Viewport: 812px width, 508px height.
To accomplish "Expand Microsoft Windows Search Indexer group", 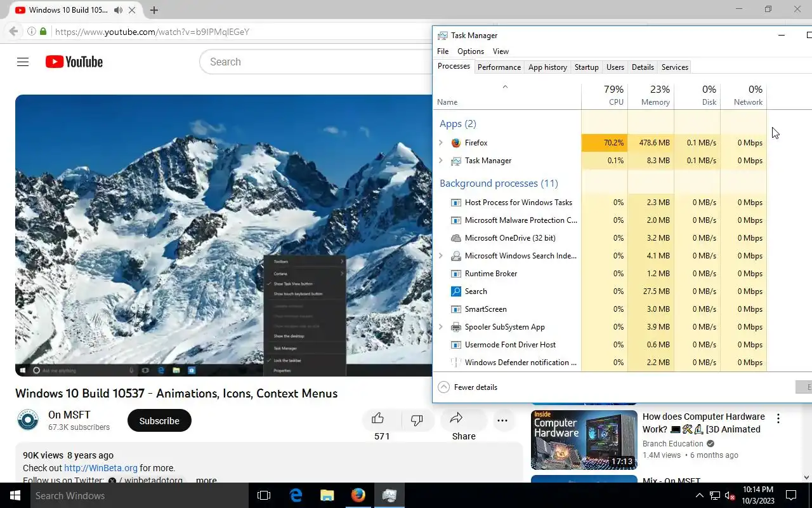I will tap(441, 256).
